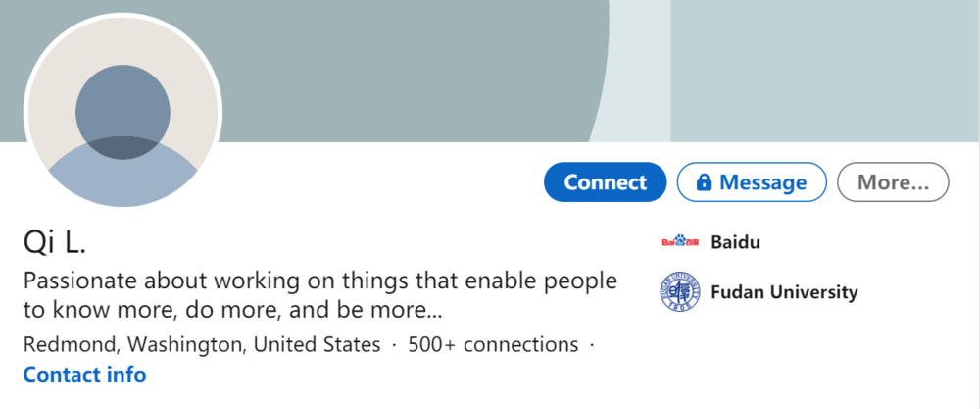Click the headline line starting with Passionate
Image resolution: width=980 pixels, height=409 pixels.
(x=320, y=281)
